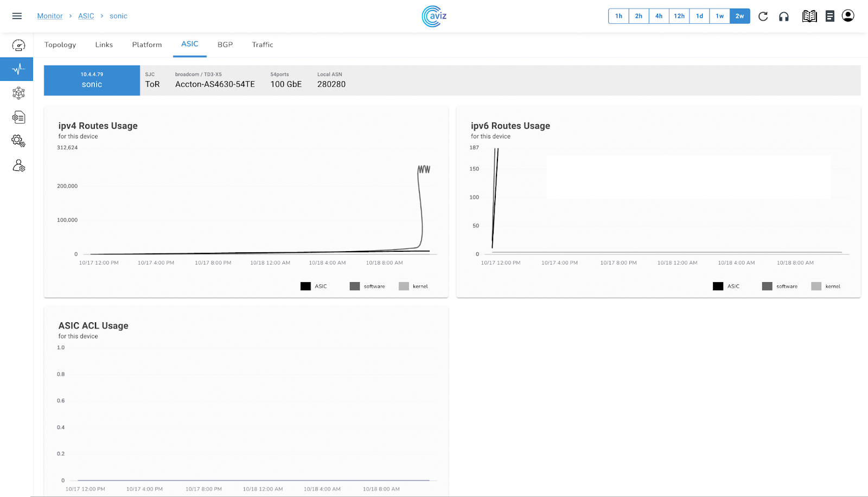Image resolution: width=868 pixels, height=497 pixels.
Task: Toggle ASIC legend swatch in ipv4 chart
Action: (306, 286)
